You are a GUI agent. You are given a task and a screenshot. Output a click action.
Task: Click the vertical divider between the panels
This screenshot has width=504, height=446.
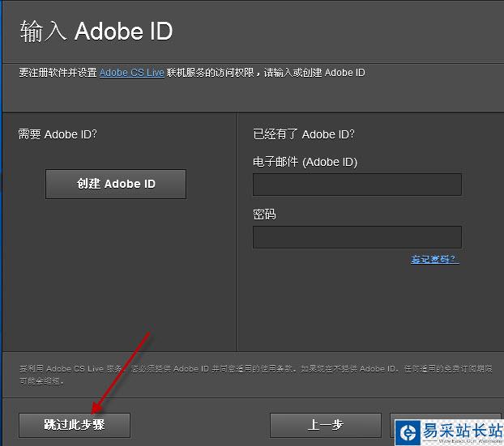coord(236,235)
